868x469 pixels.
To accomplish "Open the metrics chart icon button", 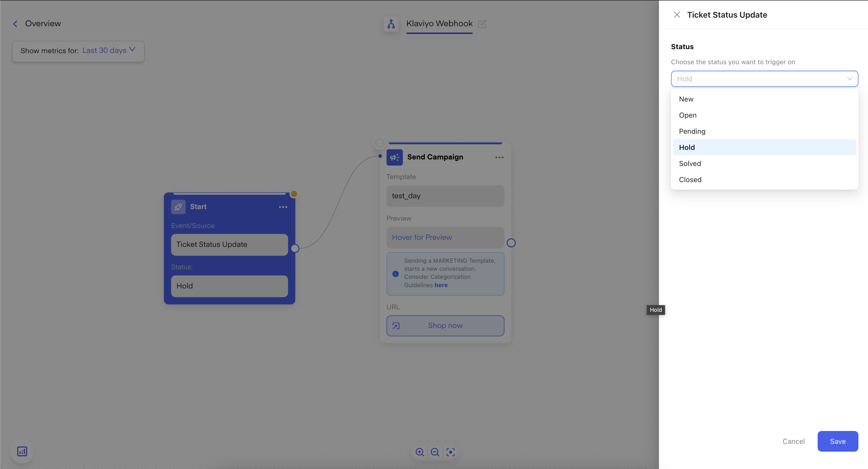I will (x=22, y=451).
